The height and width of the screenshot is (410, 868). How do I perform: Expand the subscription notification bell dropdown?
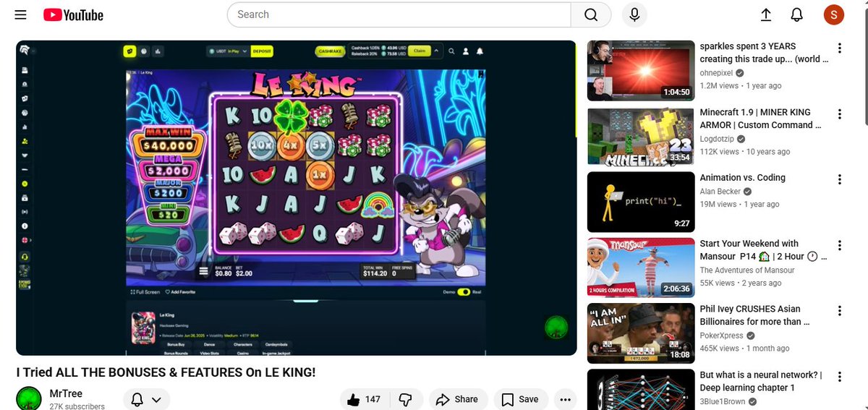[x=146, y=399]
